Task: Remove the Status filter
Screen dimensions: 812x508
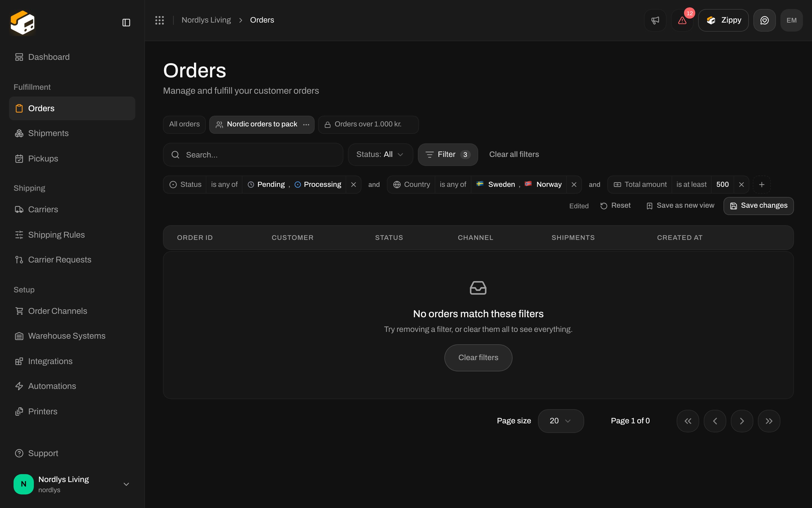Action: pyautogui.click(x=353, y=185)
